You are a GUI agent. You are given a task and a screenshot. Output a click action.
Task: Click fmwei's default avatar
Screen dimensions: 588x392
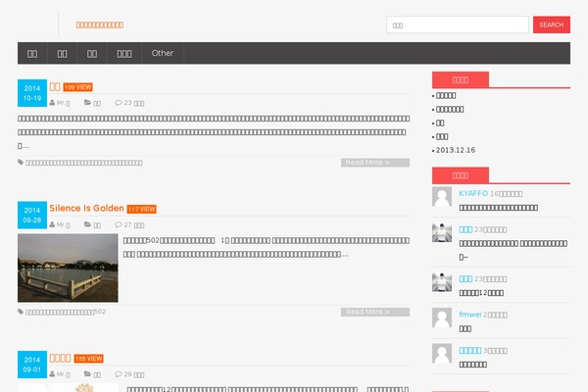pos(442,318)
